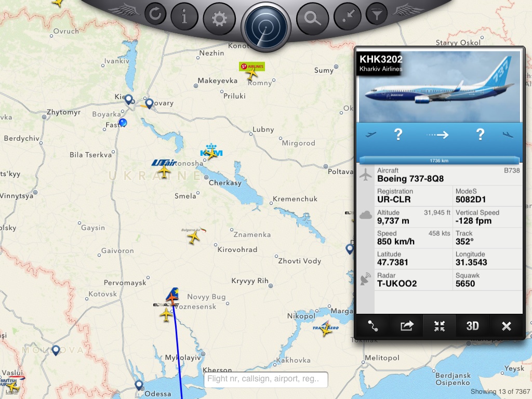Open settings gear in the top toolbar
Viewport: 532px width, 399px height.
click(x=219, y=19)
